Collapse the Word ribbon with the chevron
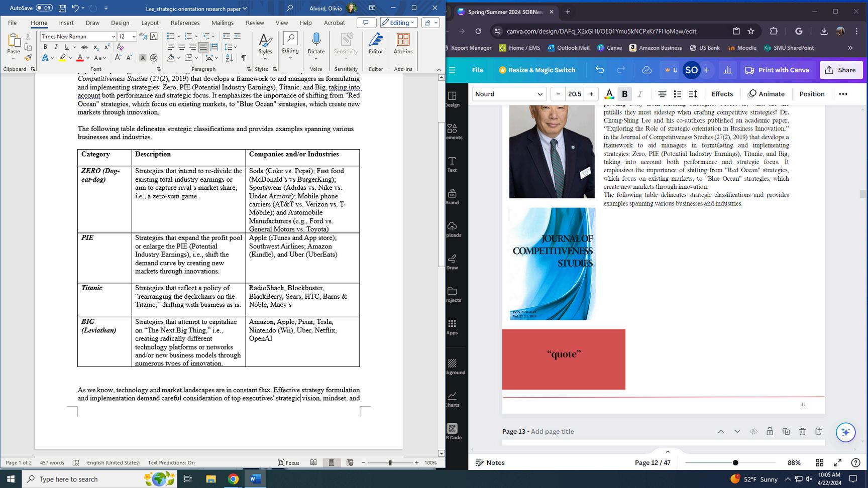The width and height of the screenshot is (868, 488). [439, 69]
